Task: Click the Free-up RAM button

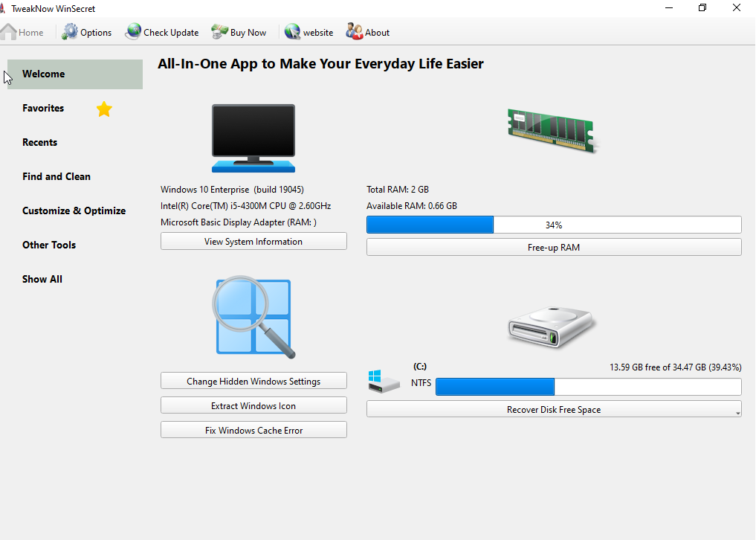Action: (554, 247)
